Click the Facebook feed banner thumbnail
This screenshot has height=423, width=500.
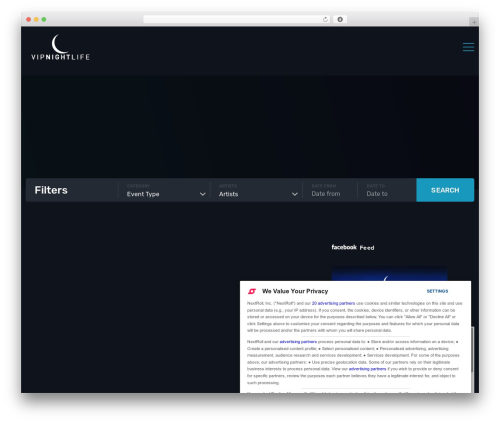[389, 274]
